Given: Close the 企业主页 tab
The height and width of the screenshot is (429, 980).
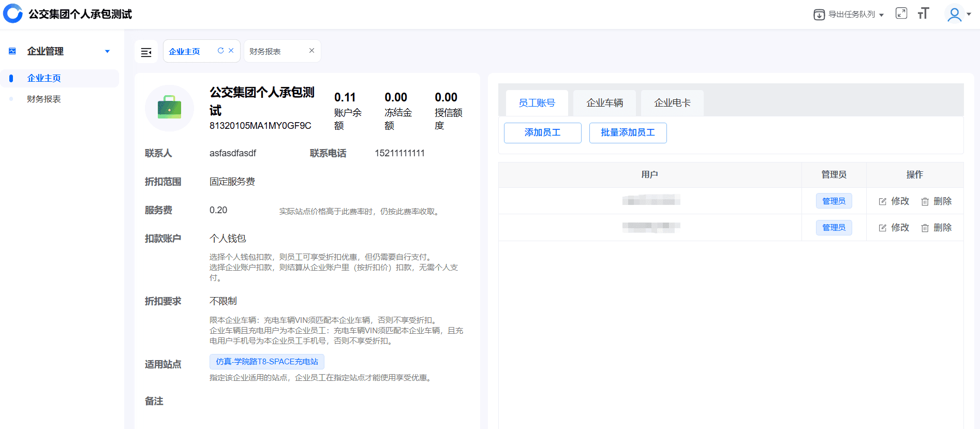Looking at the screenshot, I should point(231,51).
